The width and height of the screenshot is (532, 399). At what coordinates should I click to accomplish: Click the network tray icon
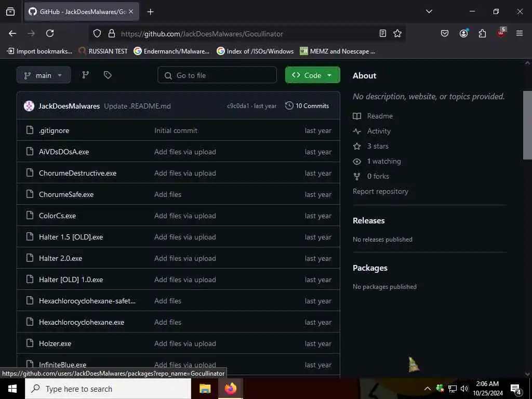[x=453, y=389]
